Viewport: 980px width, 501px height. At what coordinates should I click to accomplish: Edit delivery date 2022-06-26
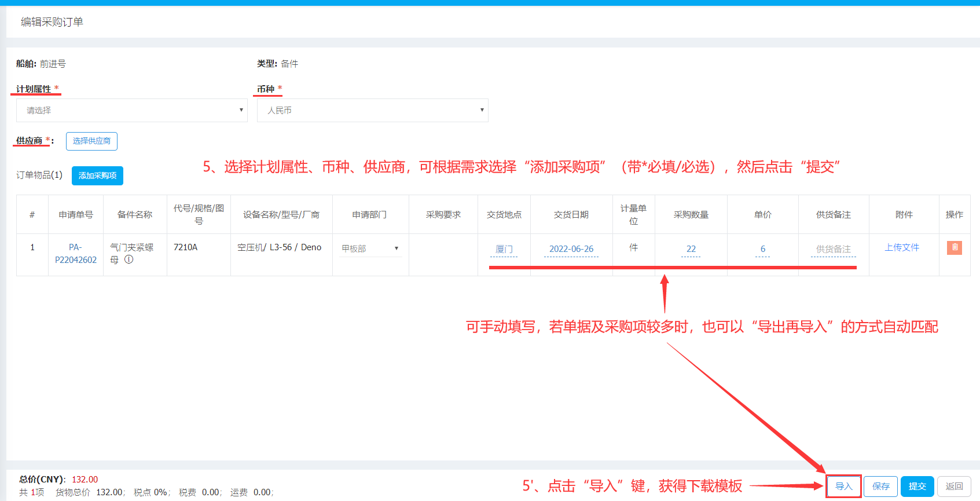[x=571, y=249]
